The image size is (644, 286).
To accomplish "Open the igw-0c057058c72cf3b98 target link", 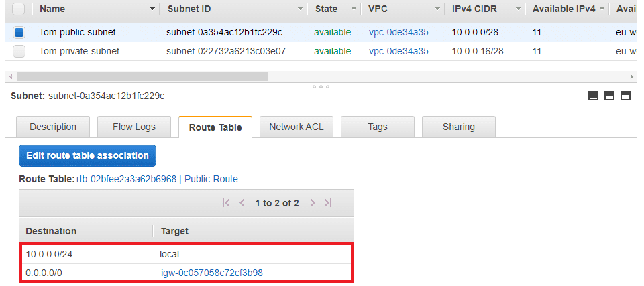I will click(x=212, y=273).
